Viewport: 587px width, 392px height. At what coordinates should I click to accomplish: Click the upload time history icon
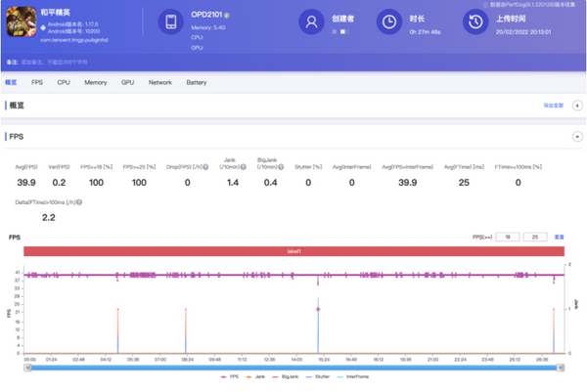(x=474, y=22)
